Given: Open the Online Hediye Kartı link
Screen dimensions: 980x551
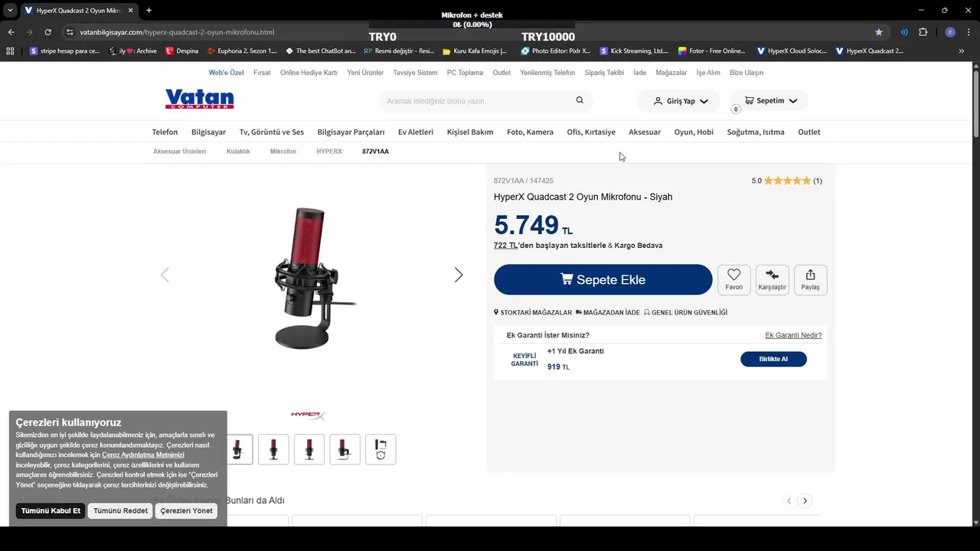Looking at the screenshot, I should point(309,73).
